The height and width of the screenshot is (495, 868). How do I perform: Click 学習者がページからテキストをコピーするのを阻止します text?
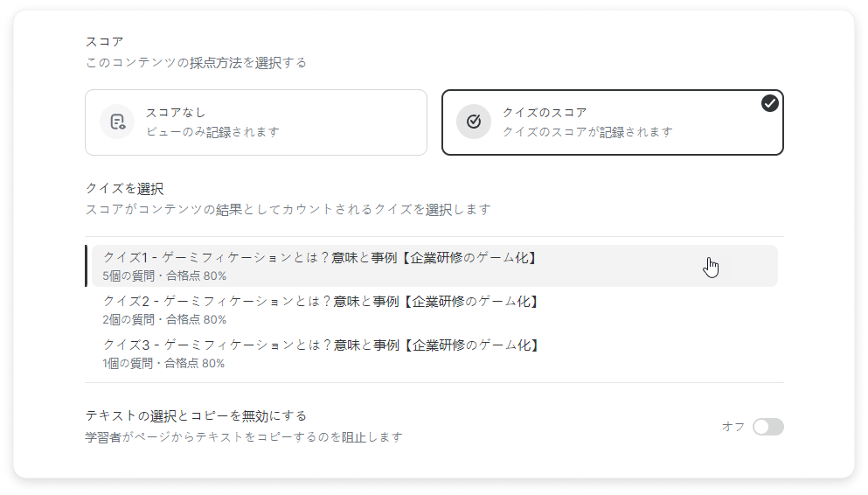[244, 437]
